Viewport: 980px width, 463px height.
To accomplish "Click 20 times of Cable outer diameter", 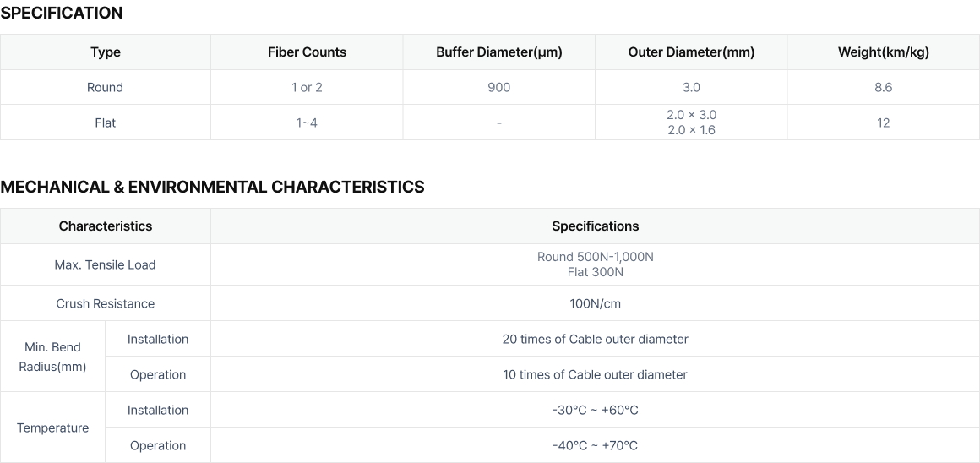I will pyautogui.click(x=595, y=340).
